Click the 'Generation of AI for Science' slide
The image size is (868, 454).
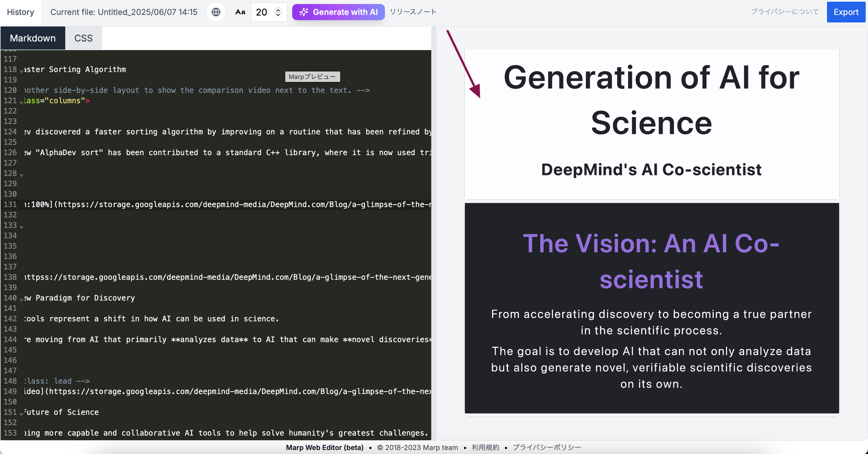point(651,124)
